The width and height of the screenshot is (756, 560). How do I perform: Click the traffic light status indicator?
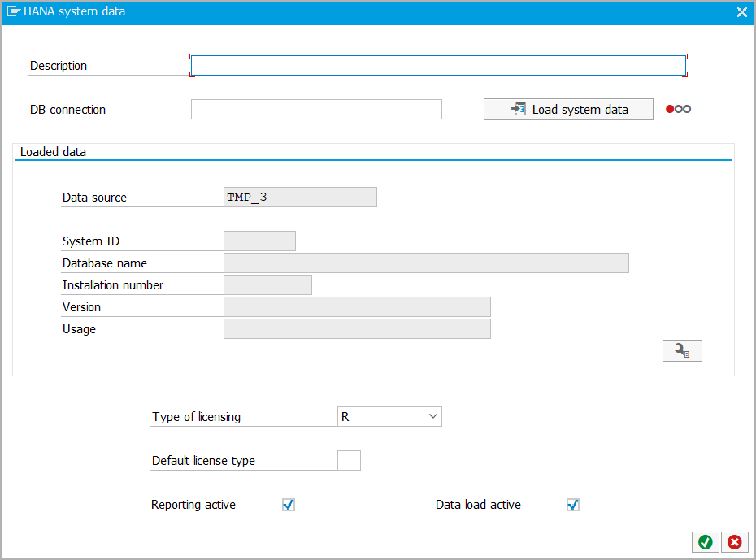point(679,109)
